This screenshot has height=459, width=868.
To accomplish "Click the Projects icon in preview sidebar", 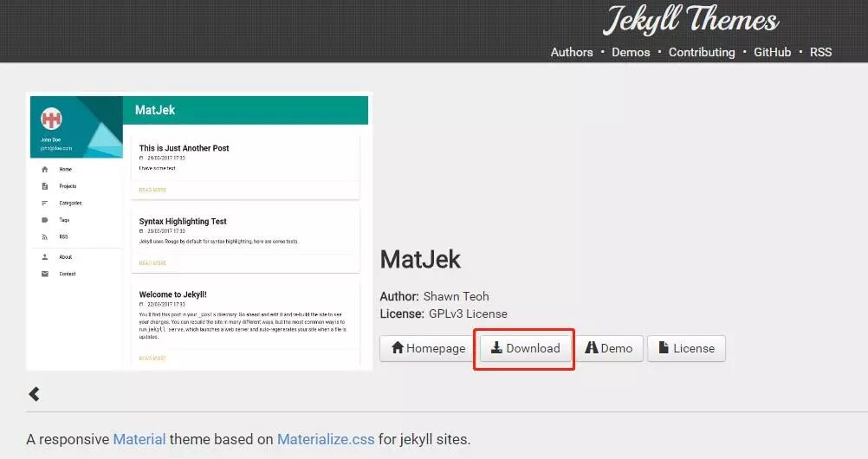I will tap(45, 186).
